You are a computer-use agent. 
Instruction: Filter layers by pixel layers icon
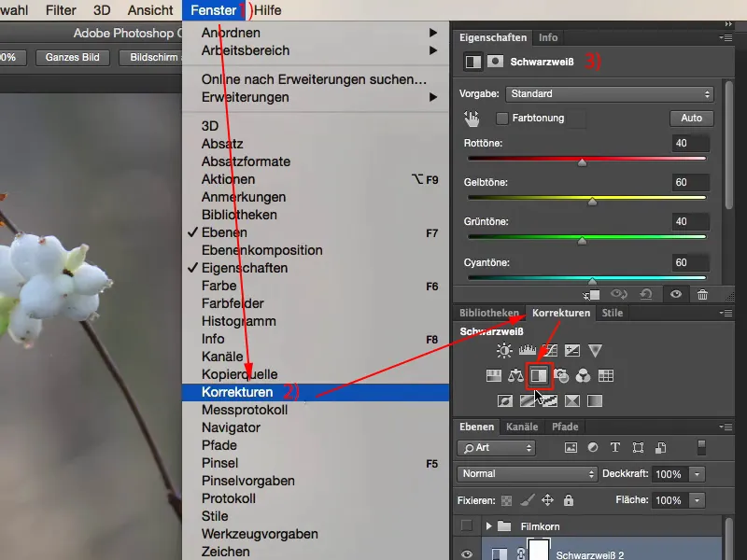pos(571,448)
